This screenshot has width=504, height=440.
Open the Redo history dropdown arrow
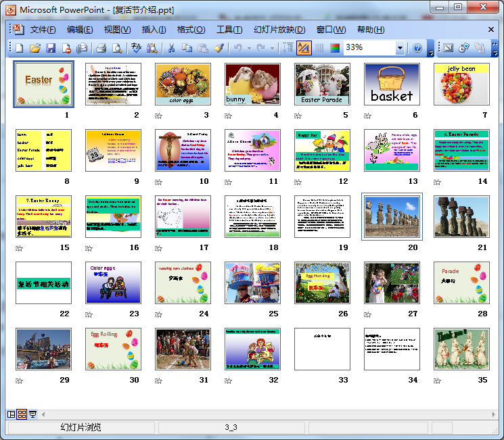coord(272,48)
